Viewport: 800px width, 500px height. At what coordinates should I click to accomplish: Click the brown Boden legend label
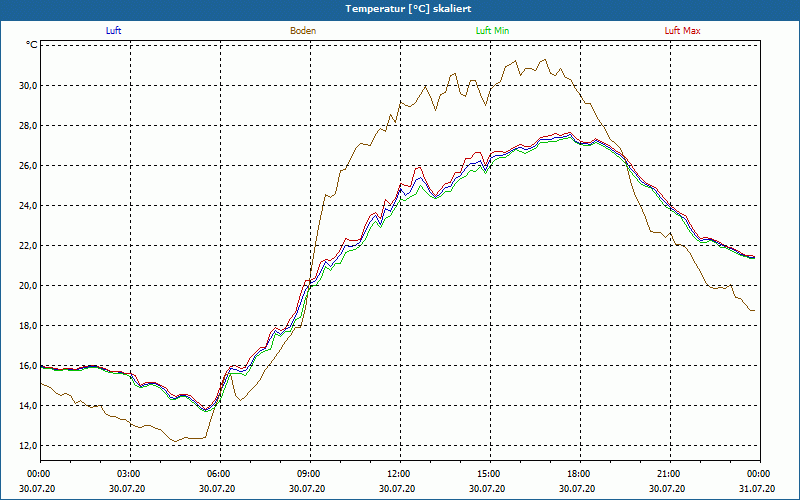click(303, 31)
